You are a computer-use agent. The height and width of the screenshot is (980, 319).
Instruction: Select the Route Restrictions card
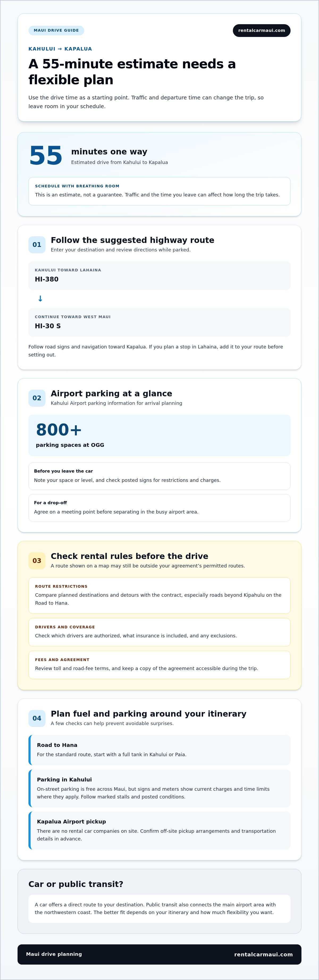[x=159, y=595]
